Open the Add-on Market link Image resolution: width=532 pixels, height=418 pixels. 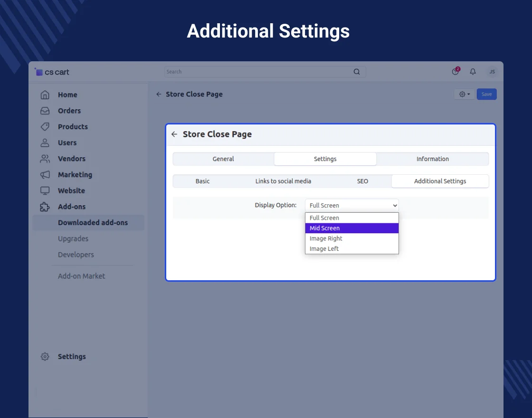coord(81,276)
